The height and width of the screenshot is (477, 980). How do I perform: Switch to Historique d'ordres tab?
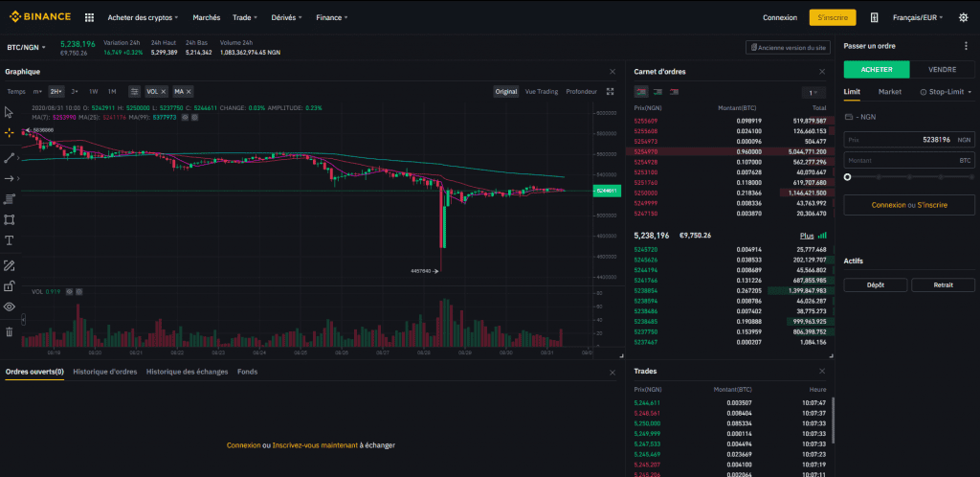pos(105,372)
